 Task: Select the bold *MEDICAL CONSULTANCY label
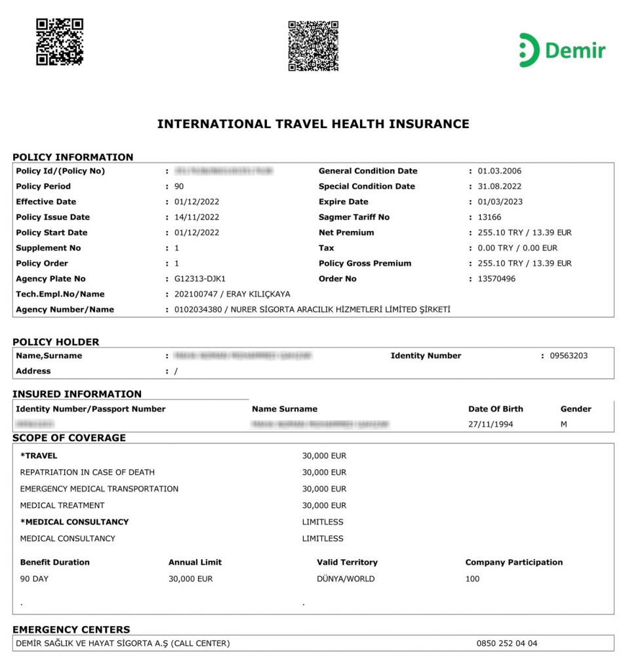[75, 522]
